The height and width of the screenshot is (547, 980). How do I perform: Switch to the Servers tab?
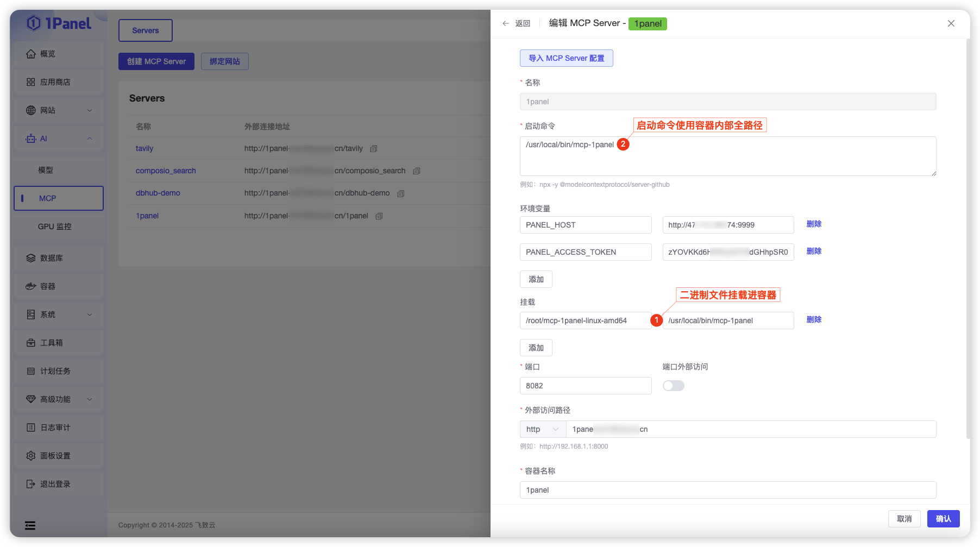tap(146, 30)
